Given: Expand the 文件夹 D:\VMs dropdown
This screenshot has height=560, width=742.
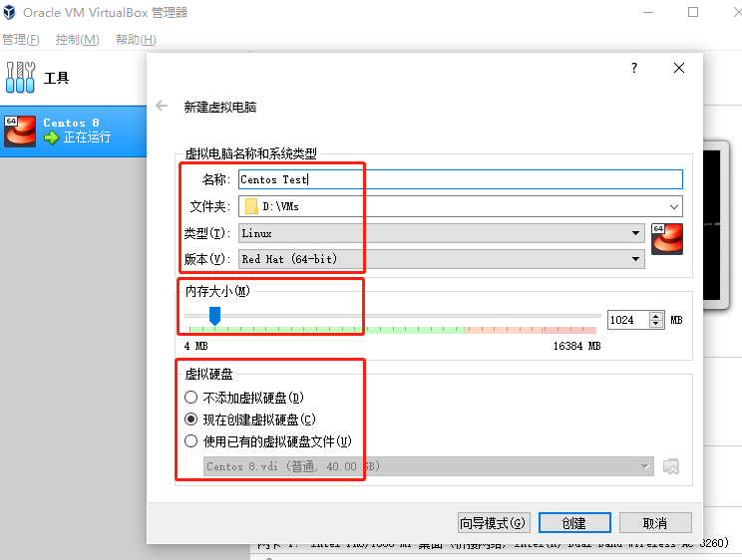Looking at the screenshot, I should (674, 206).
